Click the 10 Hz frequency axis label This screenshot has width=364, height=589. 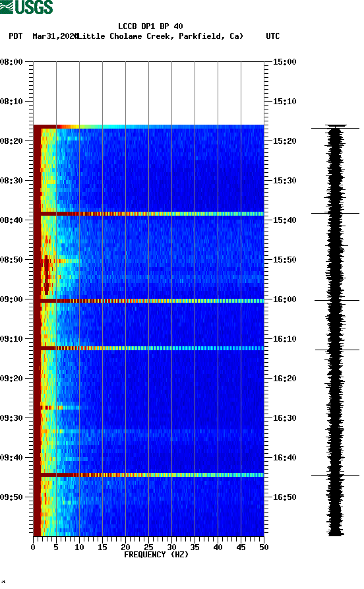pyautogui.click(x=79, y=547)
